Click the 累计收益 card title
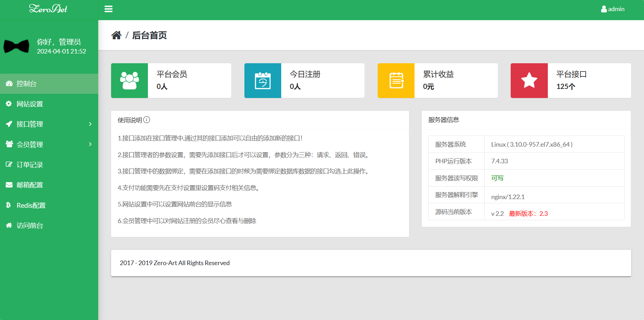644x320 pixels. coord(438,74)
